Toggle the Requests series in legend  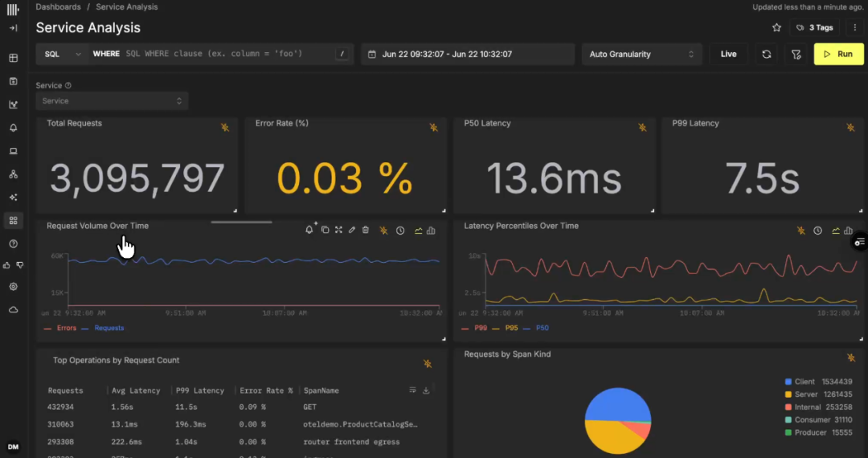click(x=103, y=328)
